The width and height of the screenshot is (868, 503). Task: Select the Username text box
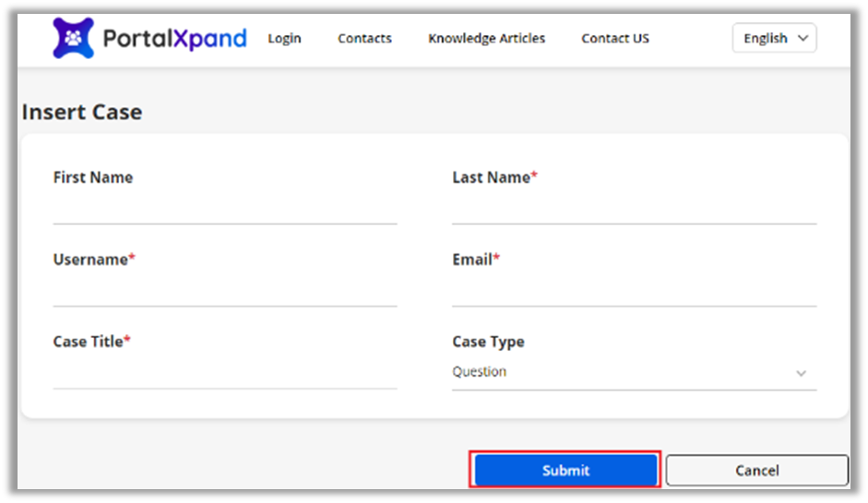(x=224, y=291)
